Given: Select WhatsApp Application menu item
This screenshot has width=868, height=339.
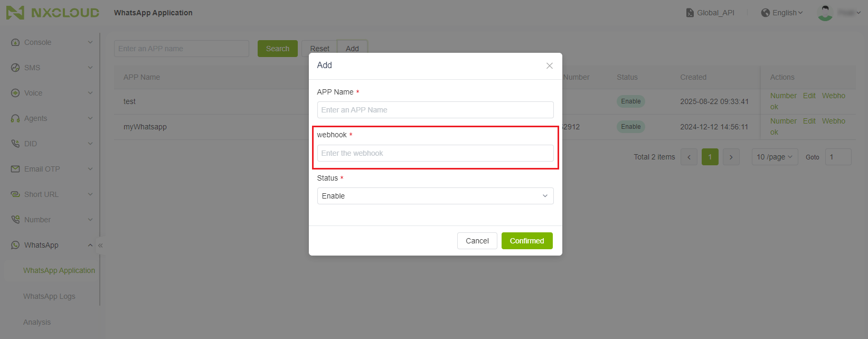Looking at the screenshot, I should click(59, 270).
